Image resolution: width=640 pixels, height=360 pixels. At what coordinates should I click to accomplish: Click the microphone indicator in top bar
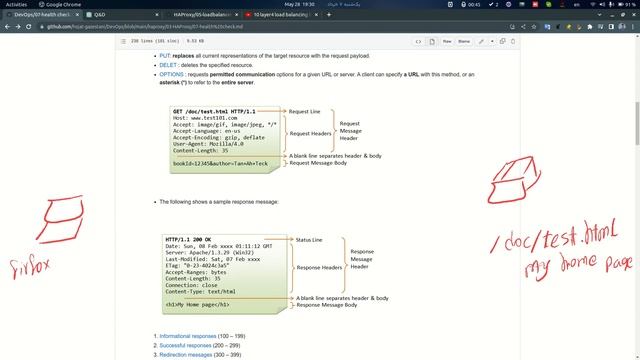[x=611, y=4]
